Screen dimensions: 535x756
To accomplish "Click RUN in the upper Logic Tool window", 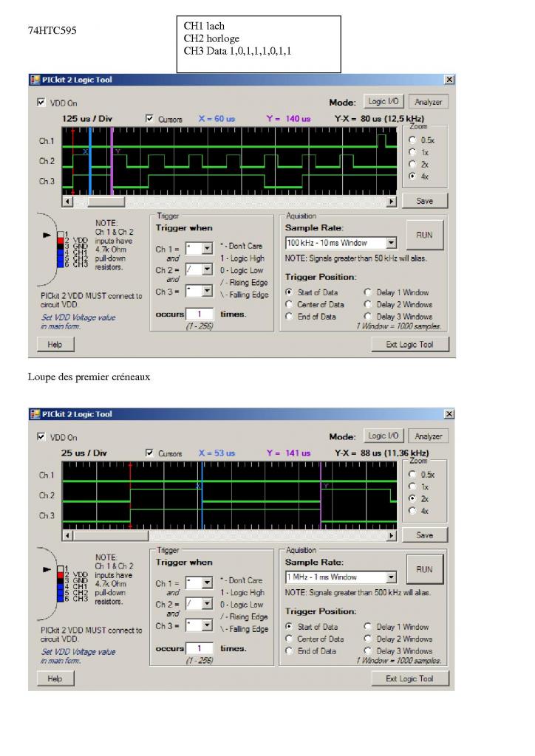I will (x=424, y=235).
